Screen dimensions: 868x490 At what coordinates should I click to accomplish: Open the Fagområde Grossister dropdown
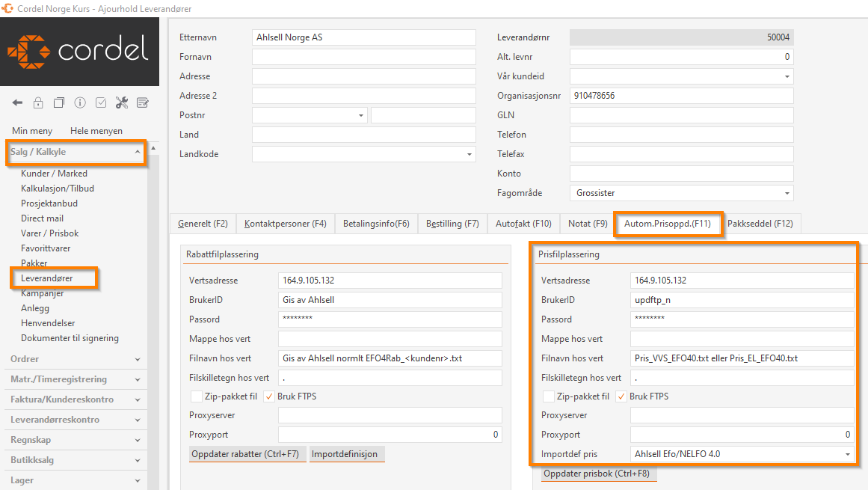787,193
